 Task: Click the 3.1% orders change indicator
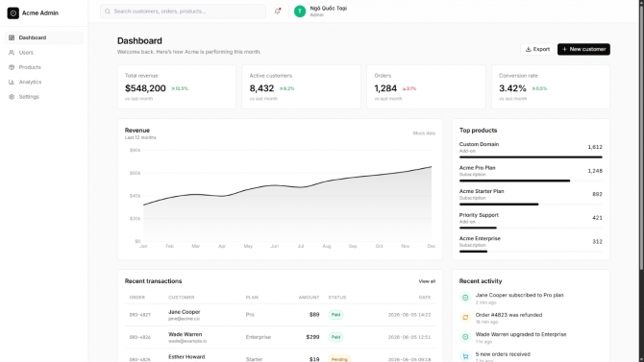tap(409, 88)
